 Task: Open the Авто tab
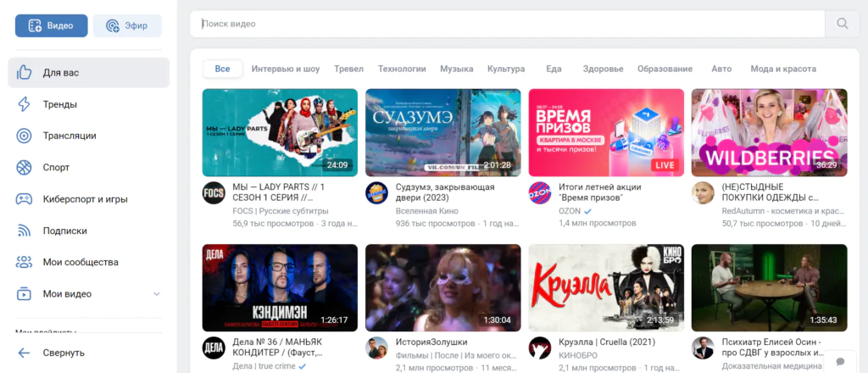721,70
